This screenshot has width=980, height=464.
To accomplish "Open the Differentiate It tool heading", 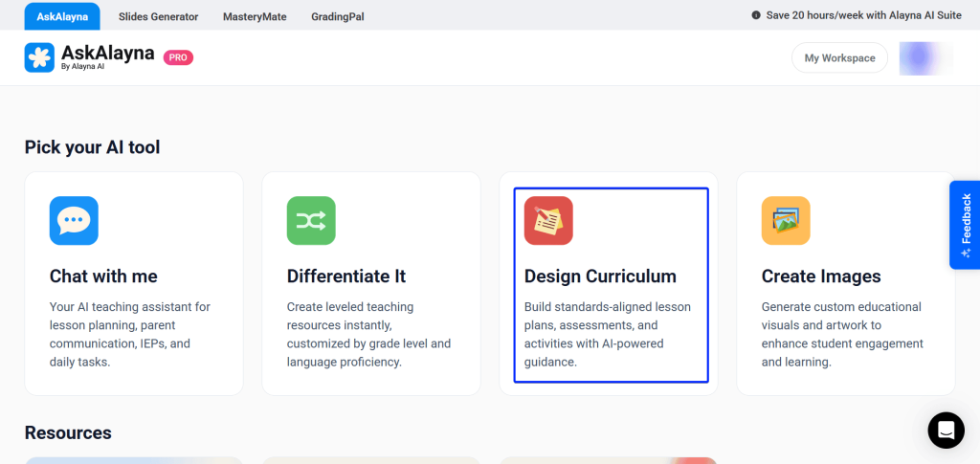I will tap(346, 276).
